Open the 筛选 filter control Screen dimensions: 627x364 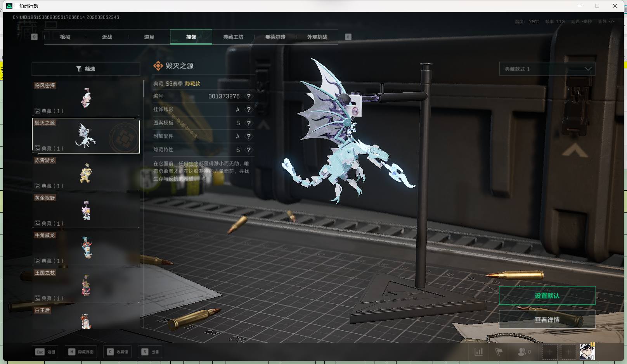pos(86,69)
